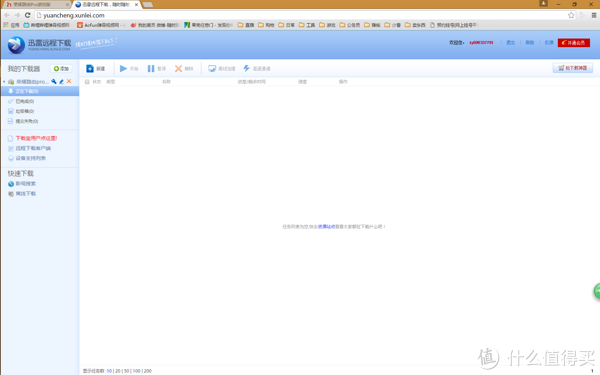The image size is (600, 375).
Task: Click the Chrome user profile icon in title bar
Action: tap(543, 3)
